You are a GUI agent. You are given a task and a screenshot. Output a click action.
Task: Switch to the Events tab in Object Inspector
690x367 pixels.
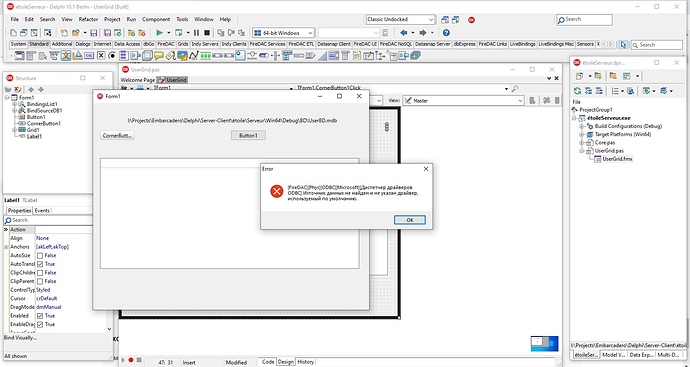click(x=42, y=210)
